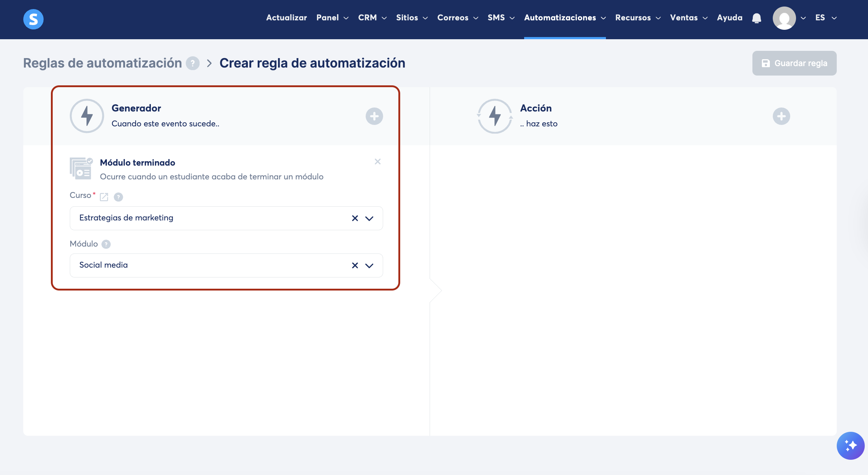The image size is (868, 475).
Task: Show help tooltip next to Curso
Action: pos(118,197)
